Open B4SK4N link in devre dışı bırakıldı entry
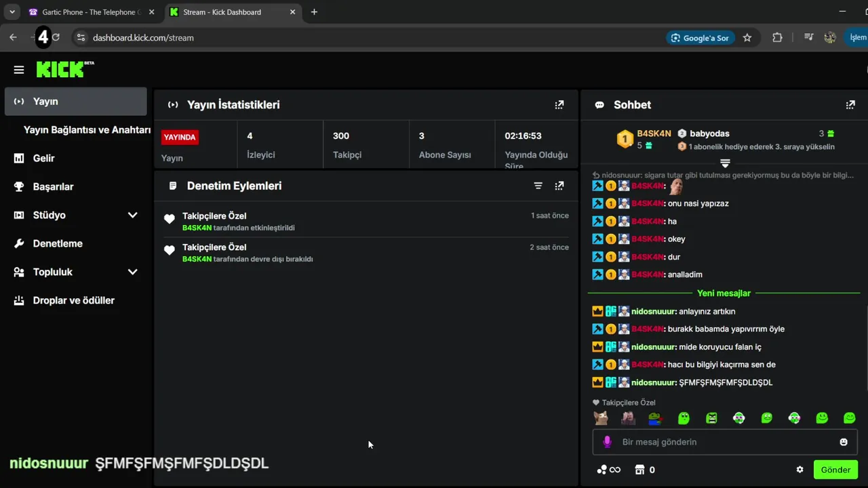Viewport: 868px width, 488px height. point(197,259)
